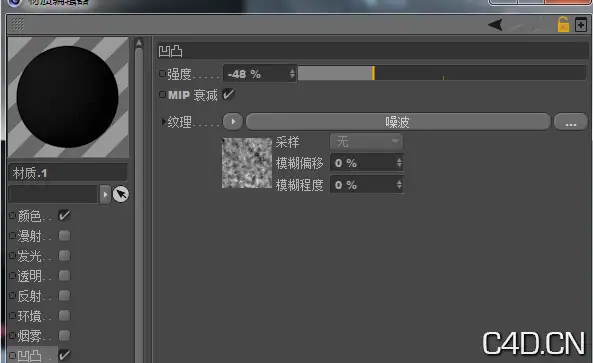This screenshot has height=363, width=593.
Task: Click the MIP 衰减 animation dot
Action: (x=162, y=95)
